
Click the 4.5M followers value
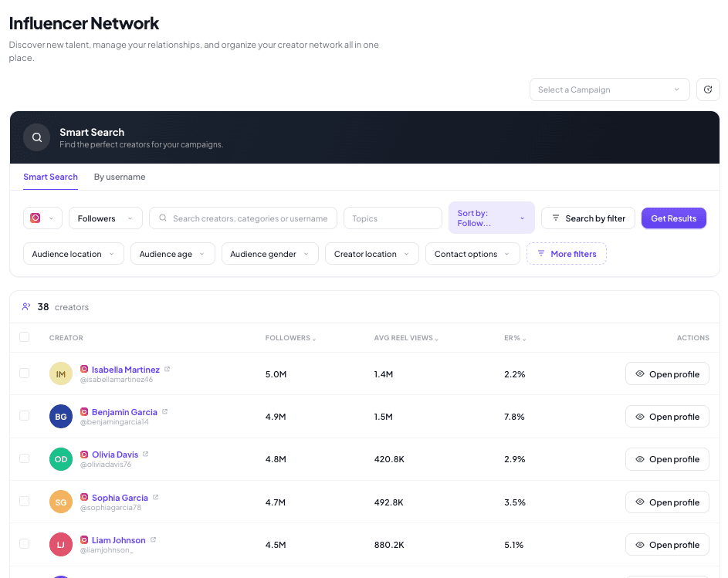(276, 545)
